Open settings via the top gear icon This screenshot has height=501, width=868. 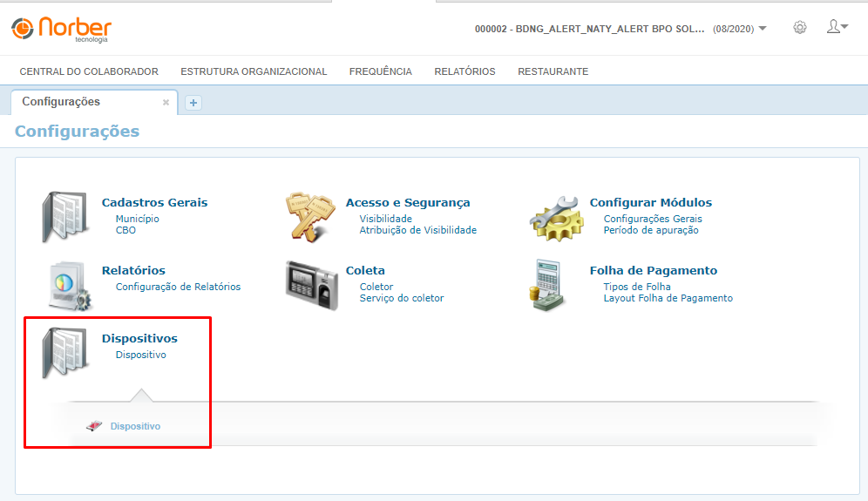[799, 28]
